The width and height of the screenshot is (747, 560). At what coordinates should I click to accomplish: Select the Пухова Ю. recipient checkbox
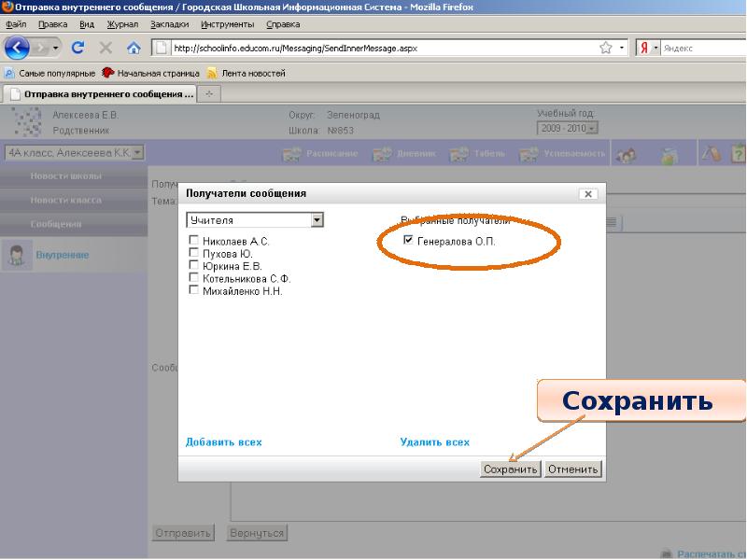(193, 253)
